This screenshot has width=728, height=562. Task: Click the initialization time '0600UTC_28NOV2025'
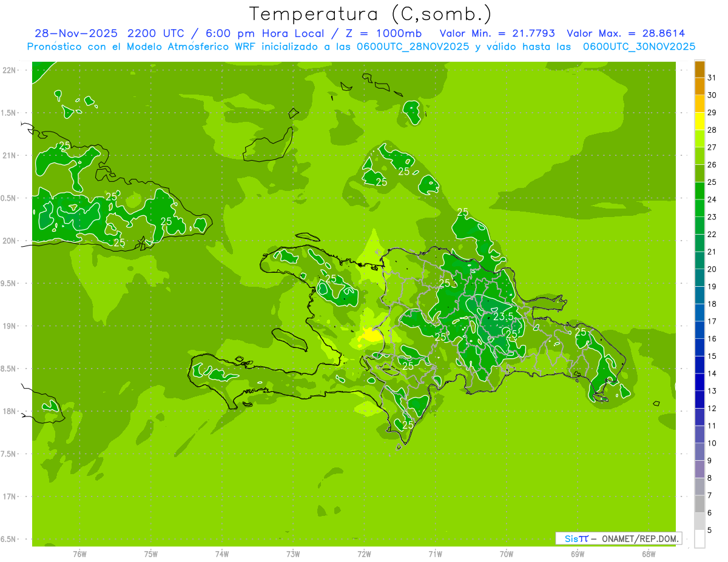[413, 47]
